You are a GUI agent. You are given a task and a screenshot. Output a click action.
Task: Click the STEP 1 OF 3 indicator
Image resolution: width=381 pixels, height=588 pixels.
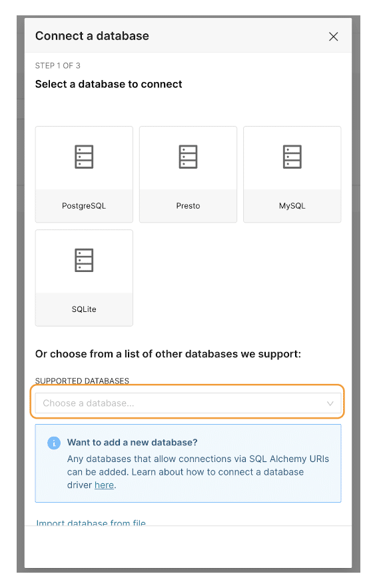coord(58,65)
